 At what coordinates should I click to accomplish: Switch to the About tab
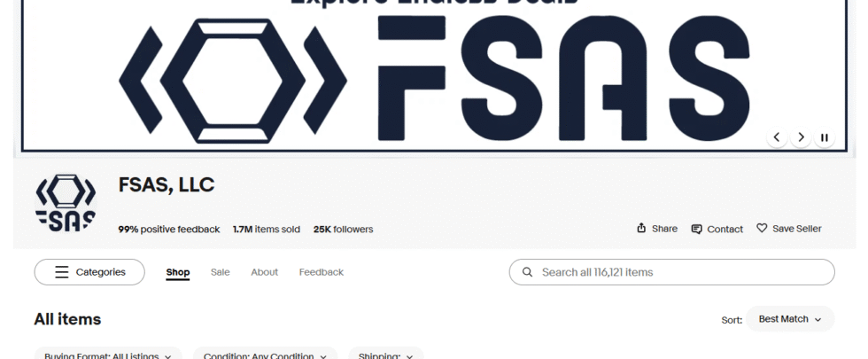coord(265,272)
